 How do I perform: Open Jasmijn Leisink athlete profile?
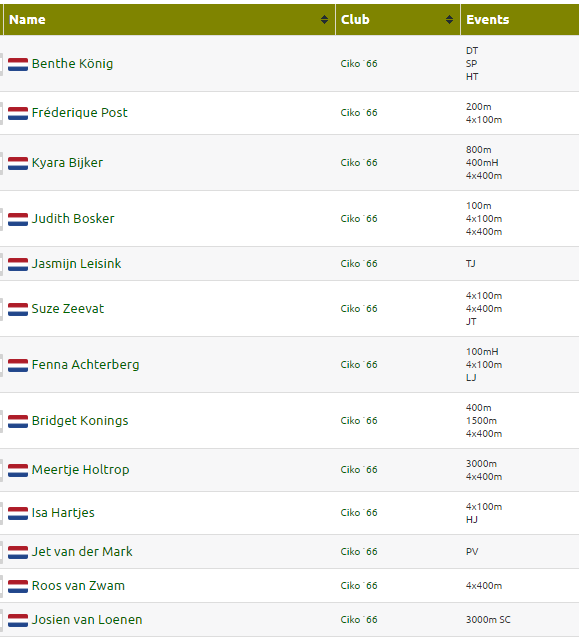pos(77,264)
